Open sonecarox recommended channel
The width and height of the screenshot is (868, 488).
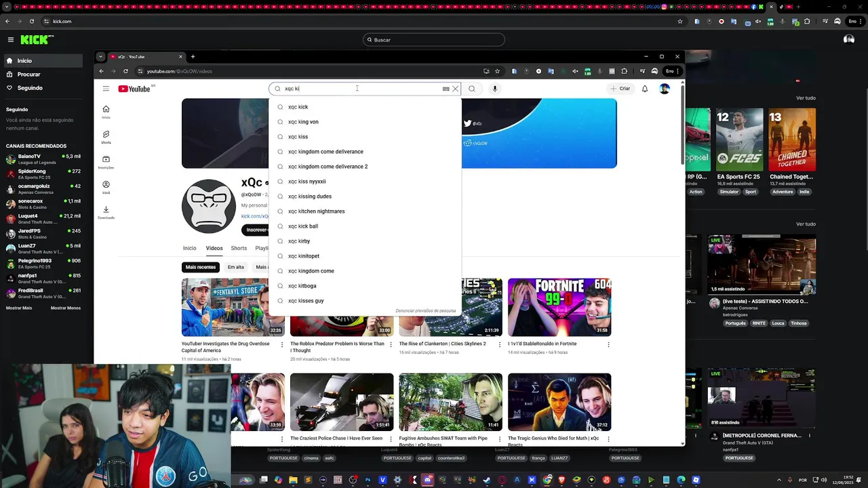43,204
